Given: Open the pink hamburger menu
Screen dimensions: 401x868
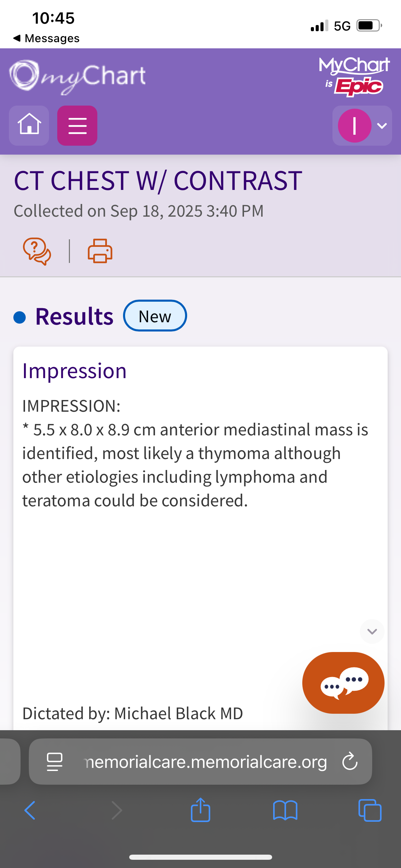Looking at the screenshot, I should [x=77, y=125].
